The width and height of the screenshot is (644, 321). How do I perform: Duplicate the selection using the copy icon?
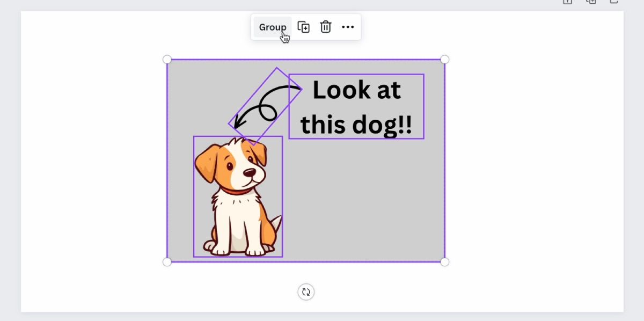pos(303,27)
